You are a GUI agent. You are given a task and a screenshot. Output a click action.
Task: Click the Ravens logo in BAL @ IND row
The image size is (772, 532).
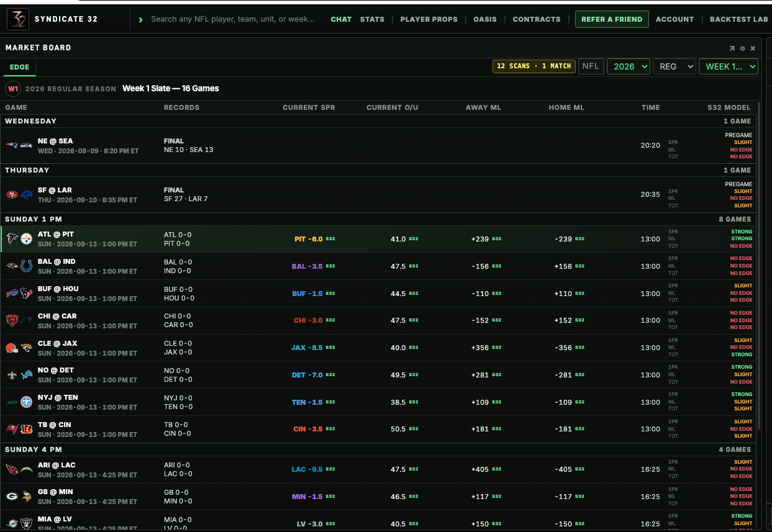pyautogui.click(x=12, y=266)
